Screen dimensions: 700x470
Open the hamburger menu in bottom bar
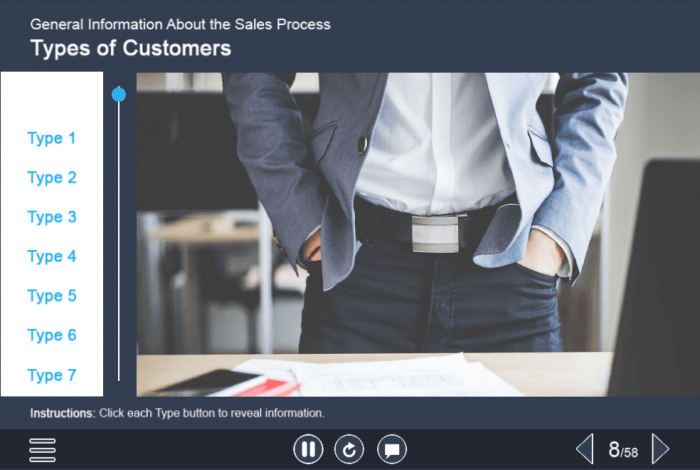click(x=42, y=449)
